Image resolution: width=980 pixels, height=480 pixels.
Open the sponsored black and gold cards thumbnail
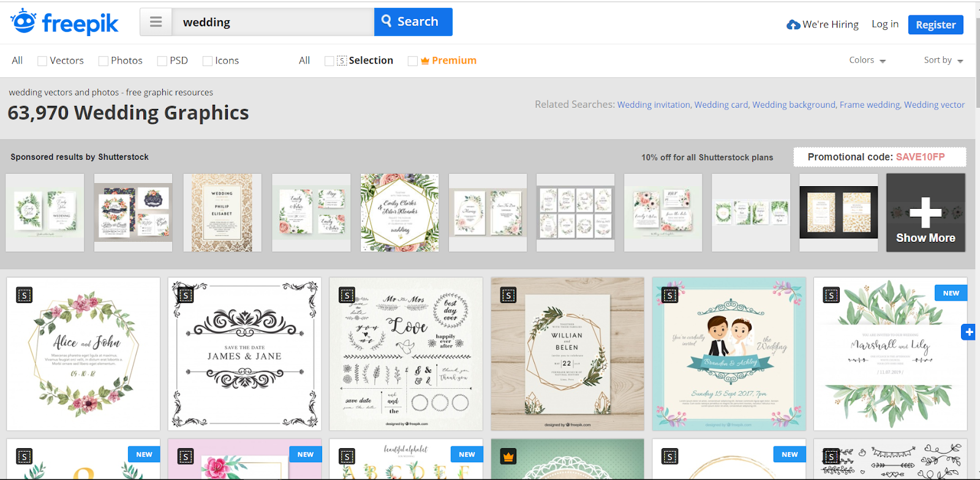coord(839,212)
